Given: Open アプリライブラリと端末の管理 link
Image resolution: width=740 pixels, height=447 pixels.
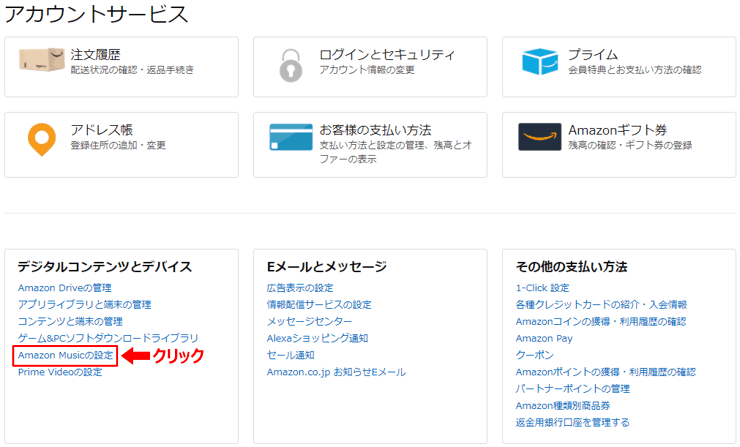Looking at the screenshot, I should [84, 304].
